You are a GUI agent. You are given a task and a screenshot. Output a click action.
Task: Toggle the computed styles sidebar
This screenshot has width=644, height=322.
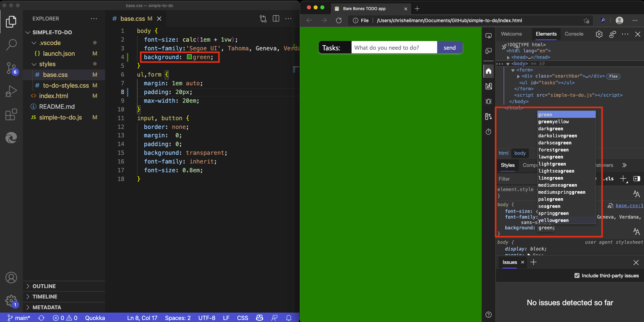[x=637, y=179]
